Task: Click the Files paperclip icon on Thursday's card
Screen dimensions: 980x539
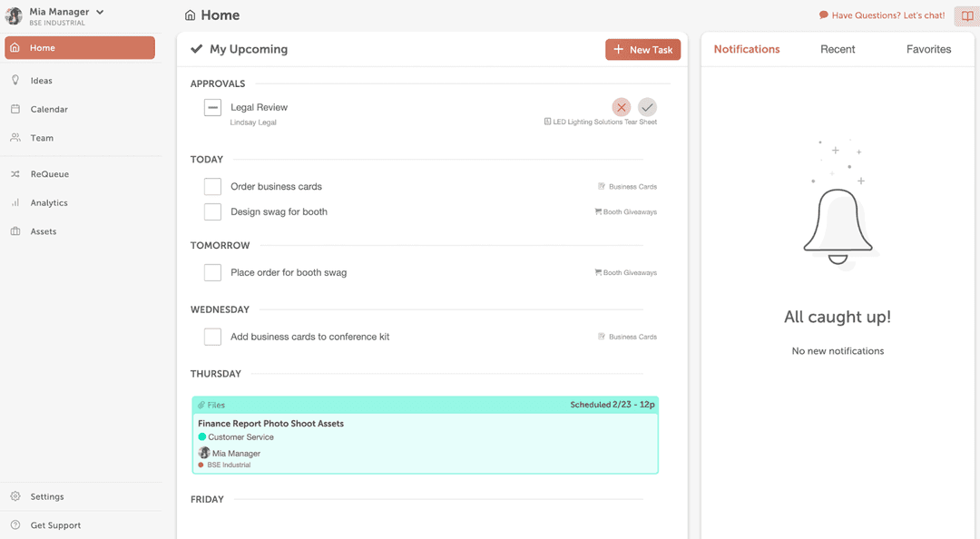Action: [203, 404]
